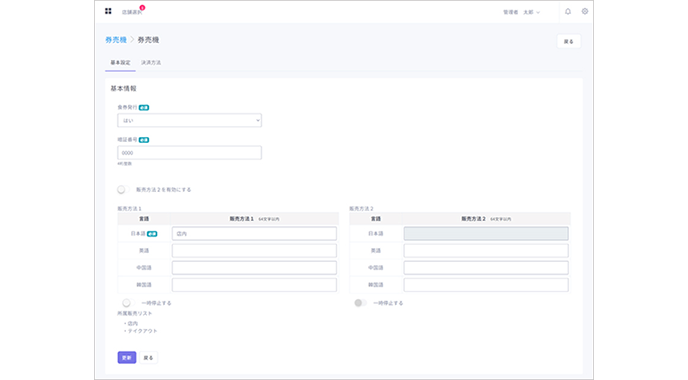The height and width of the screenshot is (380, 688).
Task: Go to the 券売機 breadcrumb link
Action: (116, 40)
